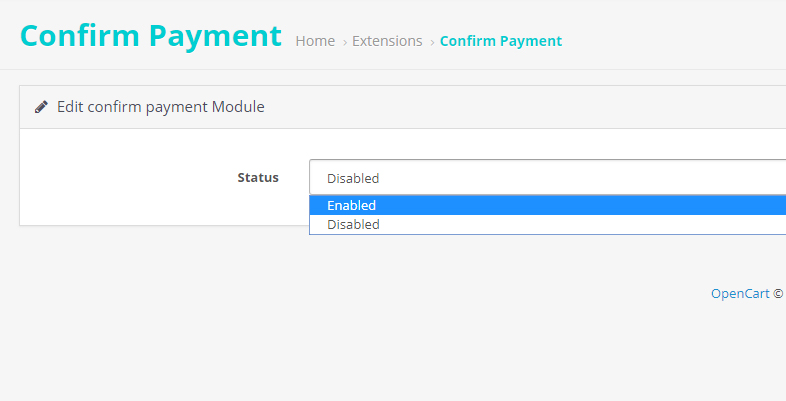Click the gray background below the settings panel

point(300,330)
